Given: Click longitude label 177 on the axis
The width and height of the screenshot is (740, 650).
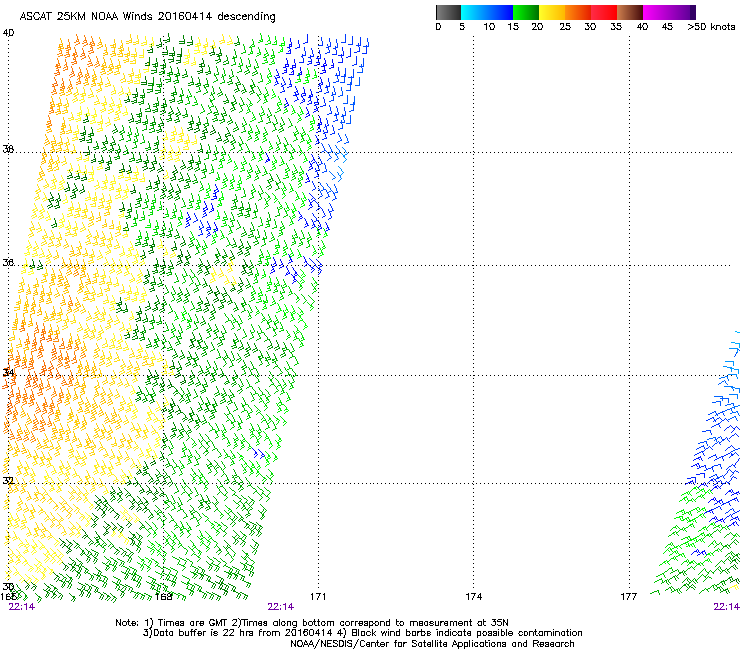Looking at the screenshot, I should pyautogui.click(x=629, y=597).
